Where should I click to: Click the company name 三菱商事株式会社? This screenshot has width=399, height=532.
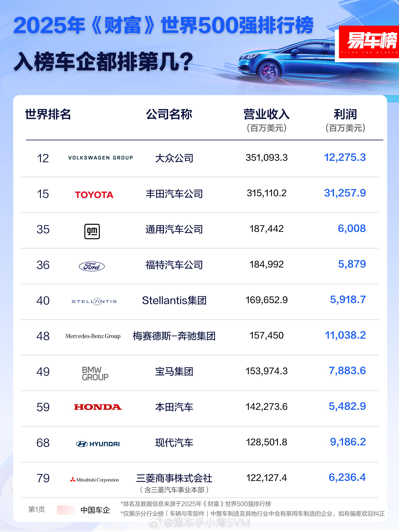coord(174,478)
